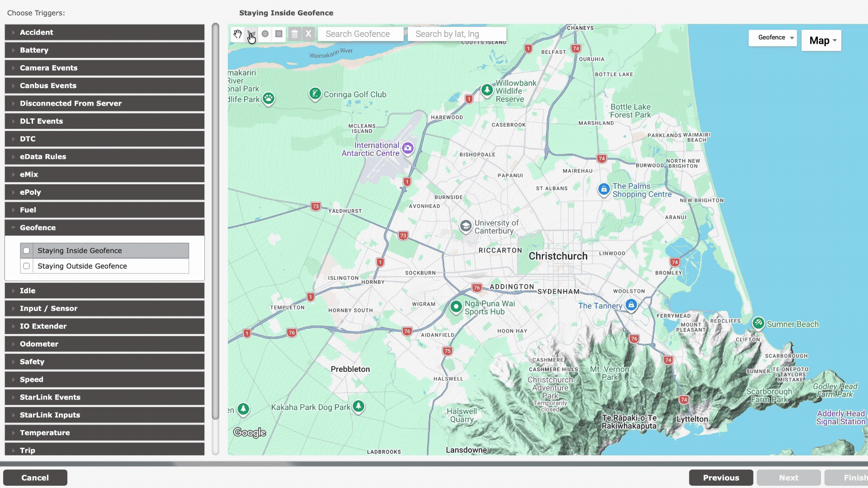Screen dimensions: 868x488
Task: Expand the Fuel trigger section
Action: (x=104, y=210)
